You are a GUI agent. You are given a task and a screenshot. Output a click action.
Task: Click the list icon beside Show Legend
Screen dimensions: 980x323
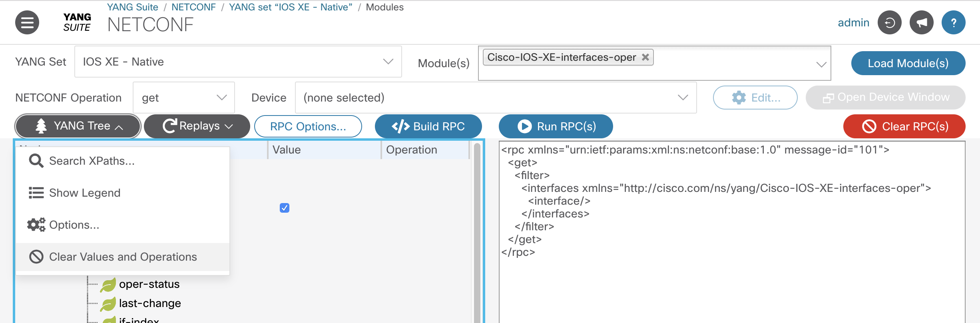pyautogui.click(x=36, y=193)
